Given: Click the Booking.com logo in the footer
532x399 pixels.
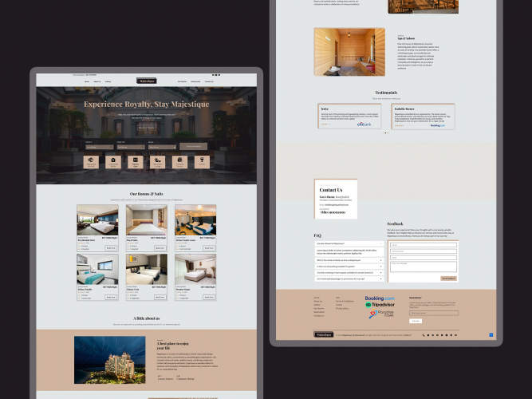Looking at the screenshot, I should 380,298.
